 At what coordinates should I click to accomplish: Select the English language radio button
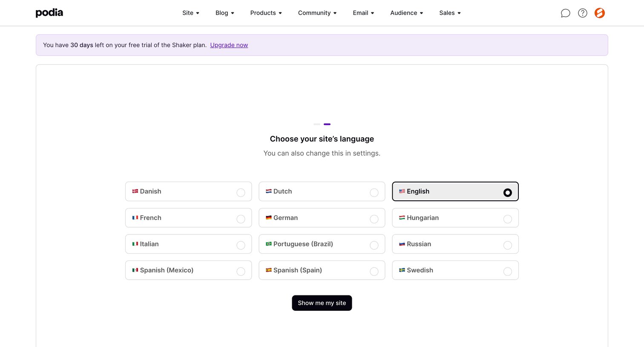507,193
